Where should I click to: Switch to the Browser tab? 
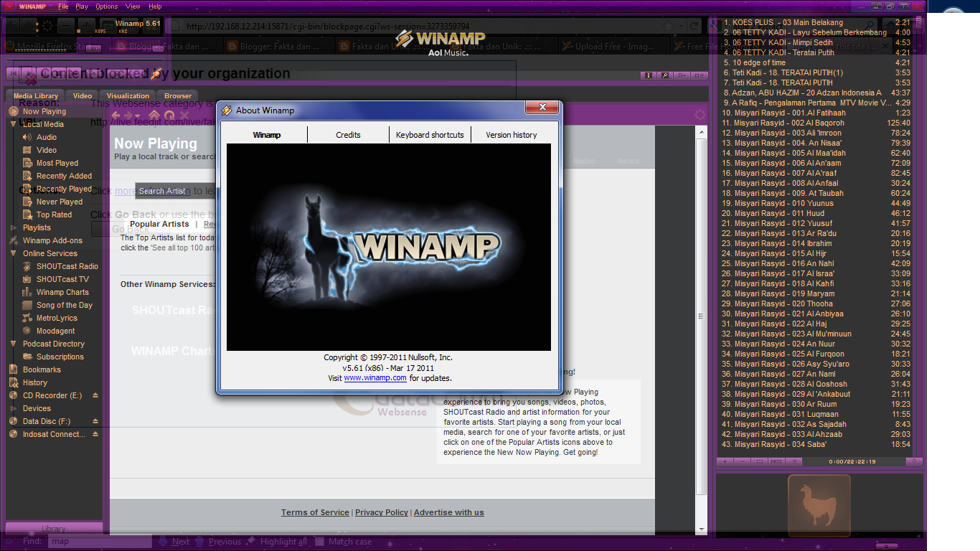178,95
